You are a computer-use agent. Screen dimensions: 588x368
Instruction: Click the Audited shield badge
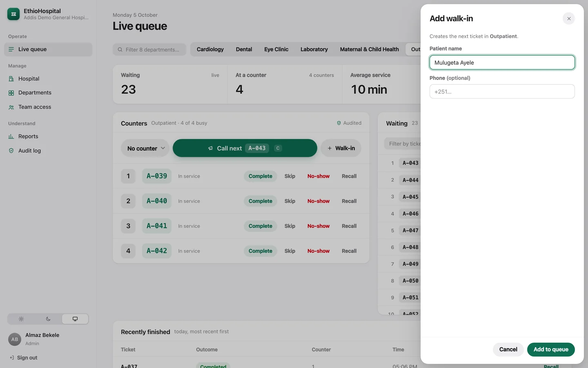pyautogui.click(x=349, y=123)
